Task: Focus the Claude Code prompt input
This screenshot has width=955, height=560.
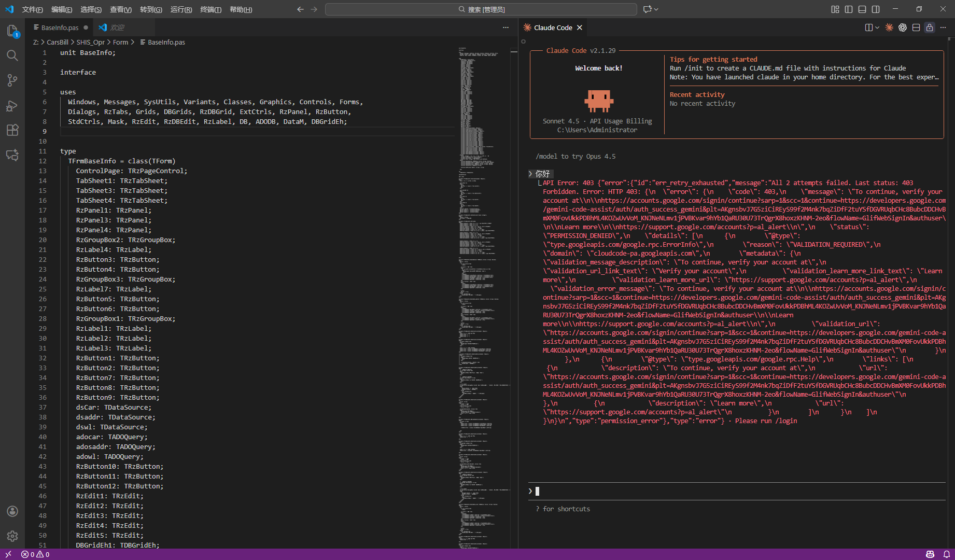Action: click(x=737, y=491)
